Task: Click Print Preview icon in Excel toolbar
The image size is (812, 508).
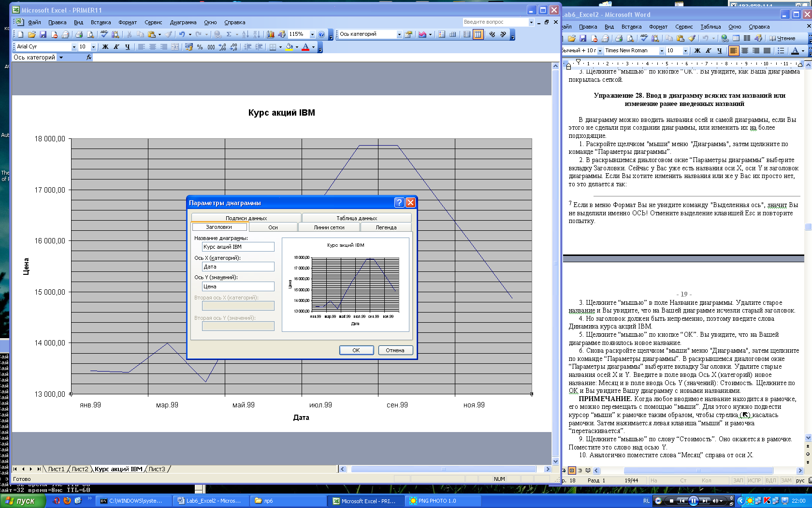Action: (90, 34)
